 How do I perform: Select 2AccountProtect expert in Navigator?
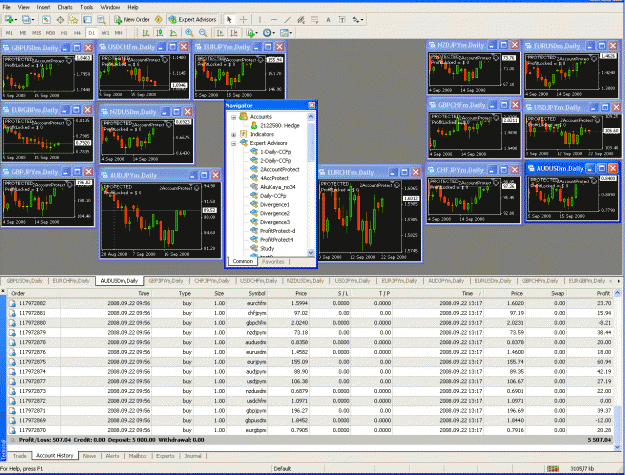(279, 169)
